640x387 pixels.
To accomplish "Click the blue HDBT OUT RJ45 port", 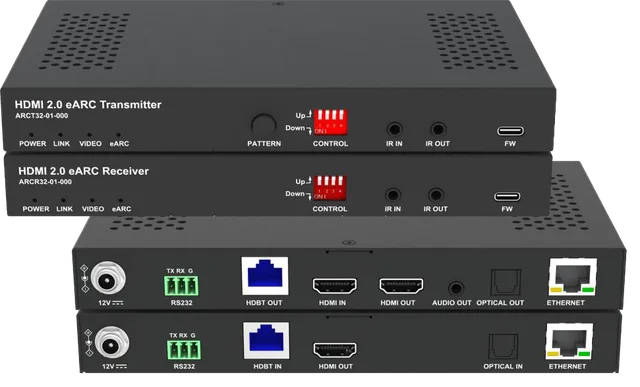I will click(265, 276).
